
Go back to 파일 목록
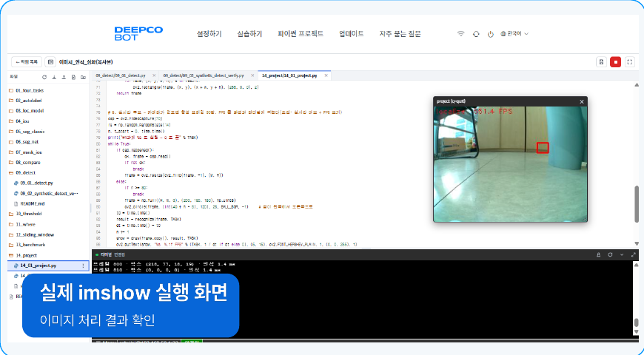coord(27,62)
